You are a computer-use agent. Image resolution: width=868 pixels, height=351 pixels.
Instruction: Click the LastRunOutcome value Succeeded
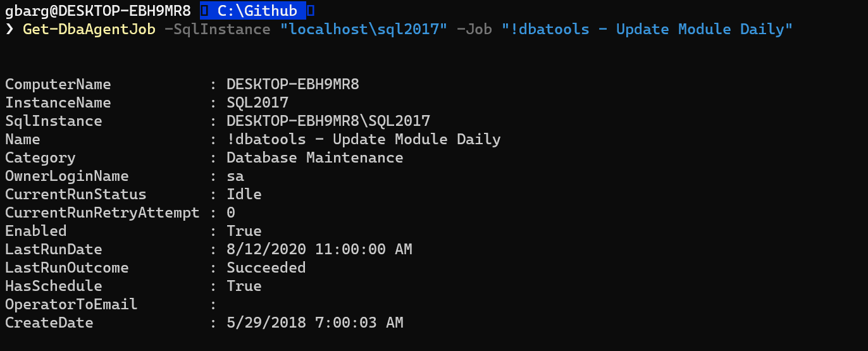(x=266, y=268)
